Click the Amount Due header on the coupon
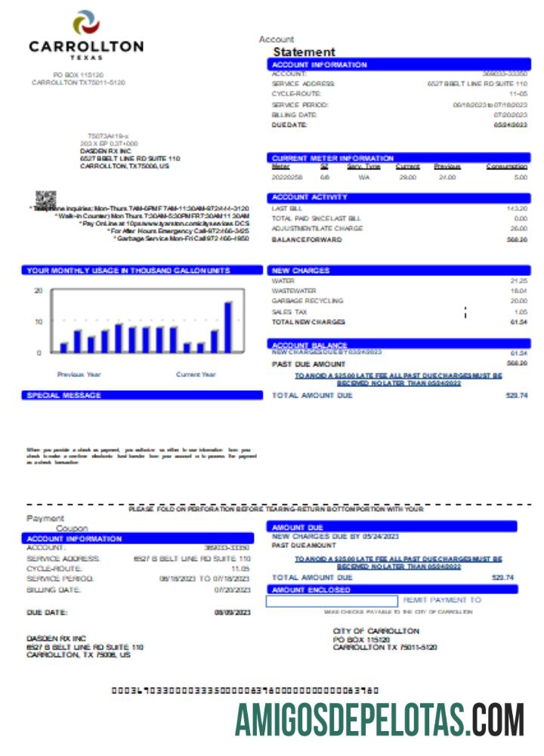This screenshot has width=544, height=756. [x=391, y=527]
